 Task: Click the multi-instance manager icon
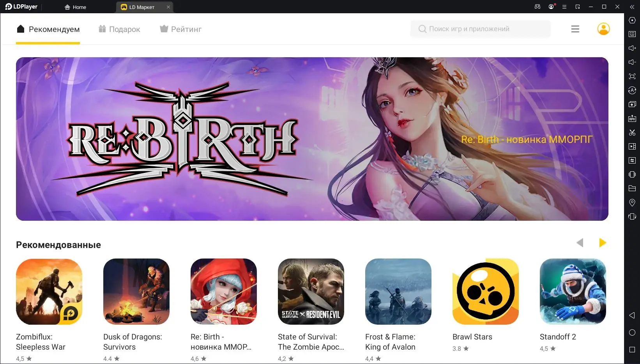(632, 104)
